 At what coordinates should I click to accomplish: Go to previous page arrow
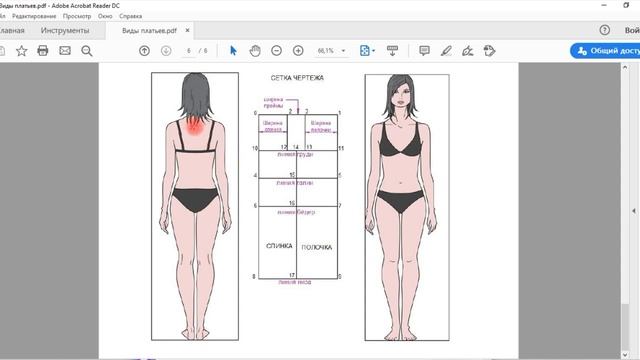144,51
